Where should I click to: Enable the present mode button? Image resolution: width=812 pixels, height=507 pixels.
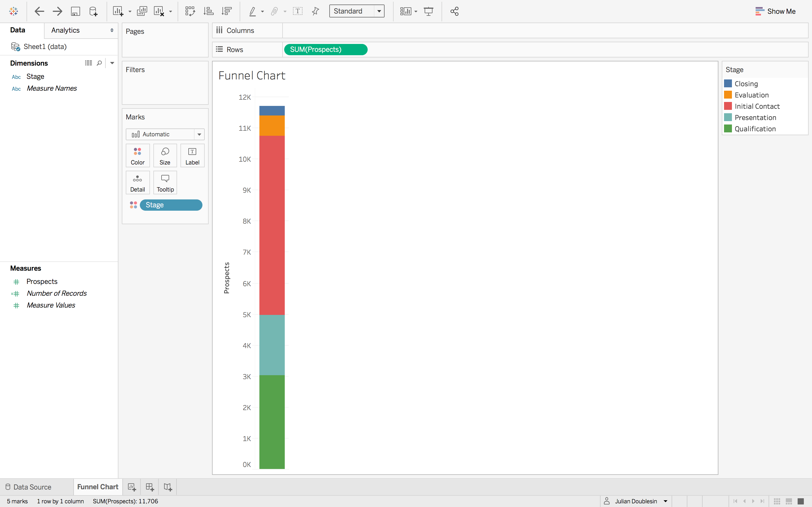coord(429,11)
